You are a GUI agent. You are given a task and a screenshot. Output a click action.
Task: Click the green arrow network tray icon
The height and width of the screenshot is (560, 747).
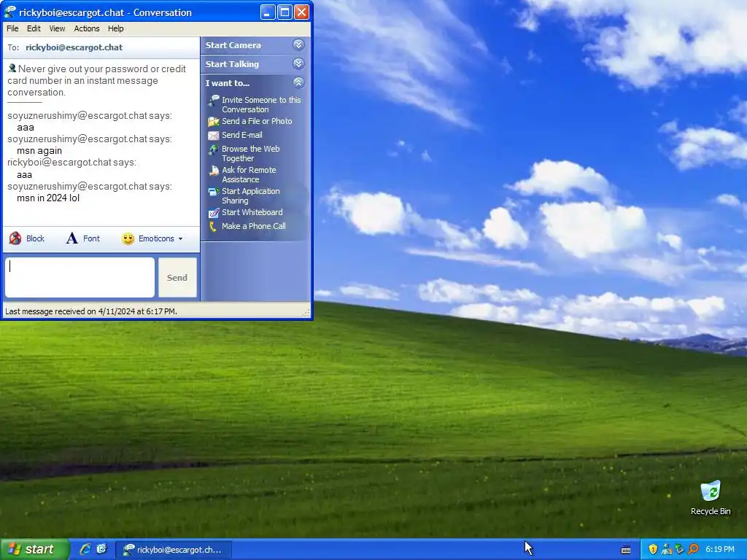click(x=680, y=549)
